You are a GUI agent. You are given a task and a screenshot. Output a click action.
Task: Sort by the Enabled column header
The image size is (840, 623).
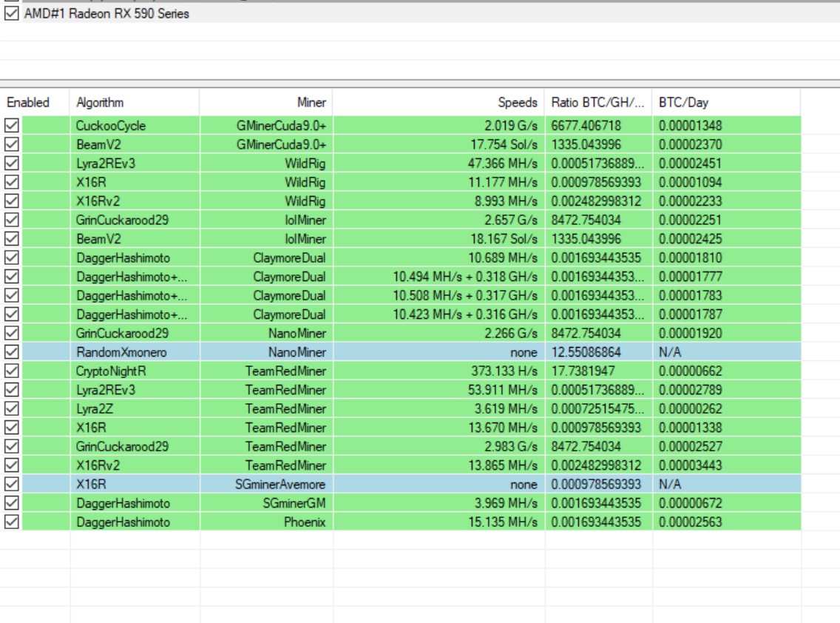click(x=35, y=102)
